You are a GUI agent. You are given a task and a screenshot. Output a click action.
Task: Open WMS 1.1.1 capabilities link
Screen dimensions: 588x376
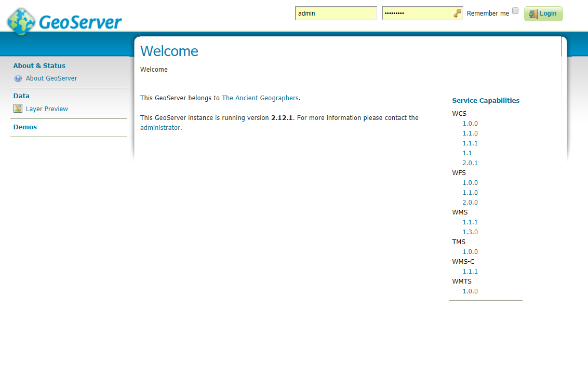pos(470,222)
